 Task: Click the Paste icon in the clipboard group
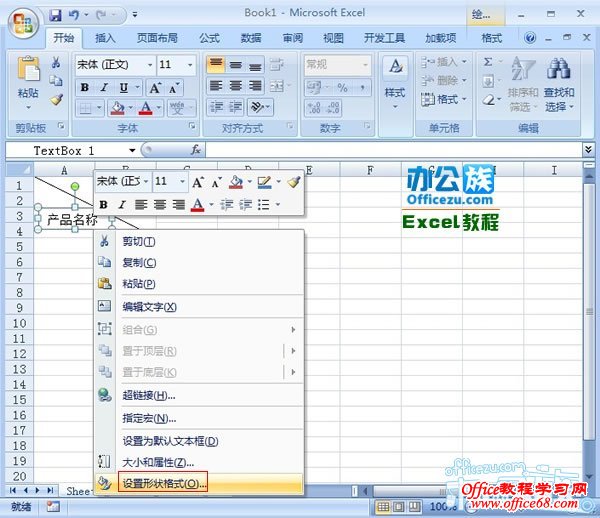tap(28, 69)
